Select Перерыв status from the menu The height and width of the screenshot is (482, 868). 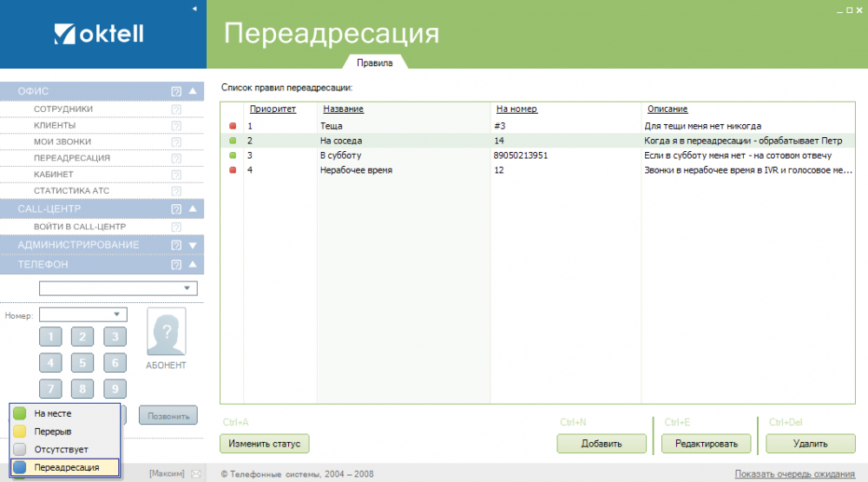pos(53,432)
